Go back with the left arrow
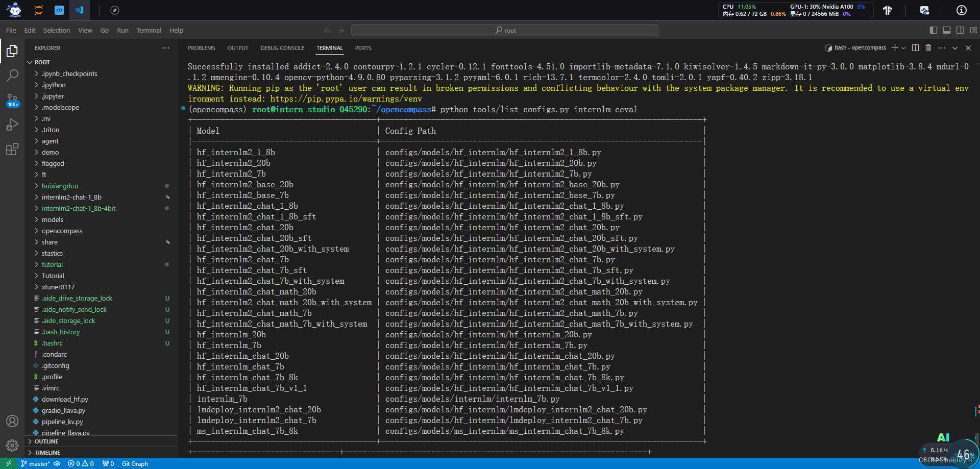Viewport: 980px width, 469px height. (x=327, y=30)
